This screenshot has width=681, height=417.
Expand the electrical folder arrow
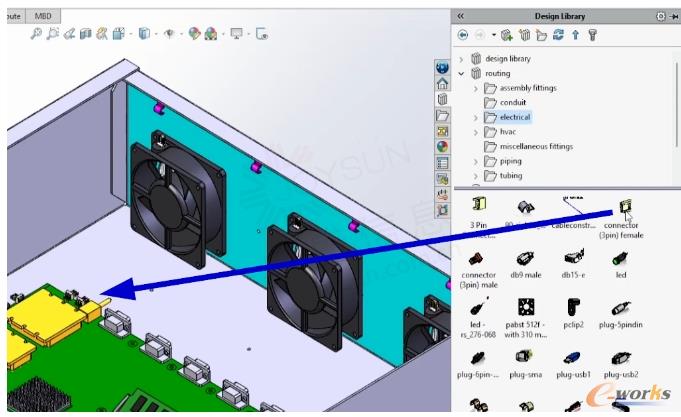pyautogui.click(x=476, y=117)
